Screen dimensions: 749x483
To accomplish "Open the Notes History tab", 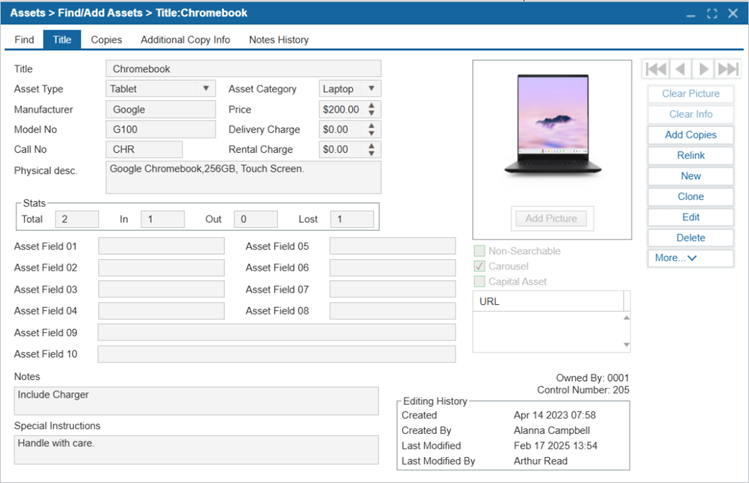I will pos(278,40).
